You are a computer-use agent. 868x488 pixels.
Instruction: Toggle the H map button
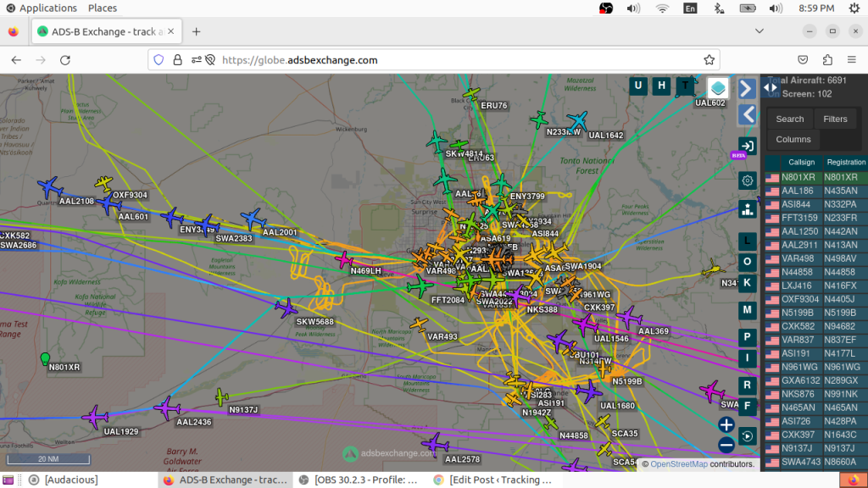[x=661, y=86]
